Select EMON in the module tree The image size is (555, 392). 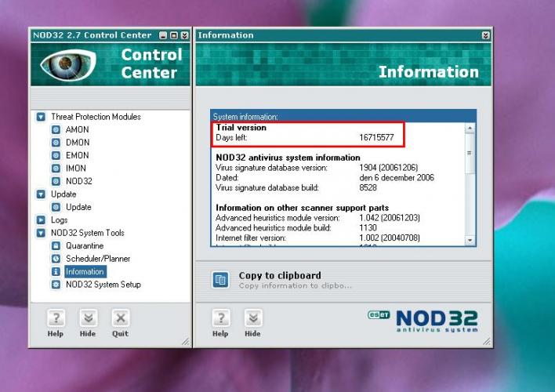pos(77,155)
